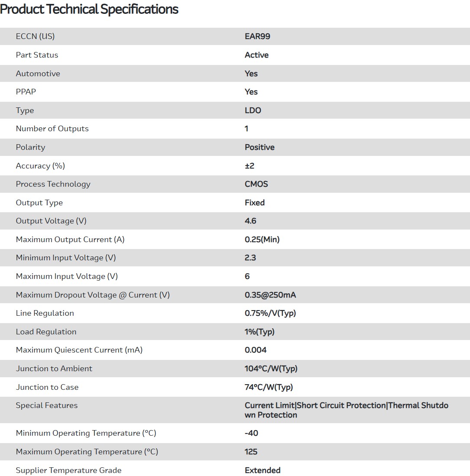Select the Output Voltage value 4.6
Image resolution: width=470 pixels, height=476 pixels.
(250, 221)
